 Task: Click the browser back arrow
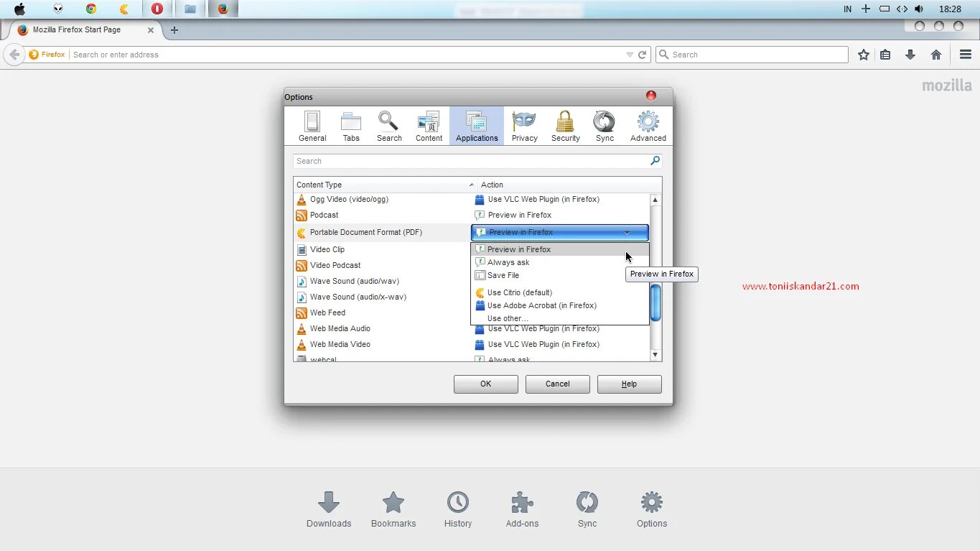coord(14,55)
